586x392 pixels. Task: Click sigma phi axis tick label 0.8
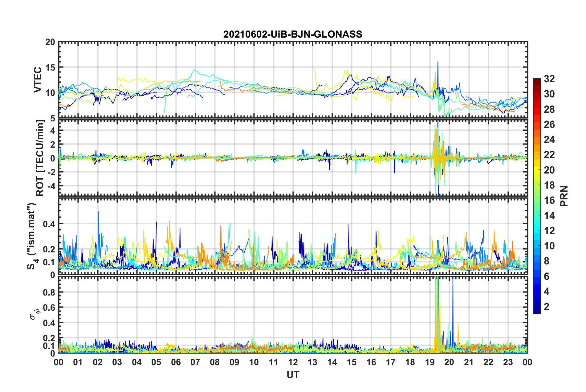point(50,292)
